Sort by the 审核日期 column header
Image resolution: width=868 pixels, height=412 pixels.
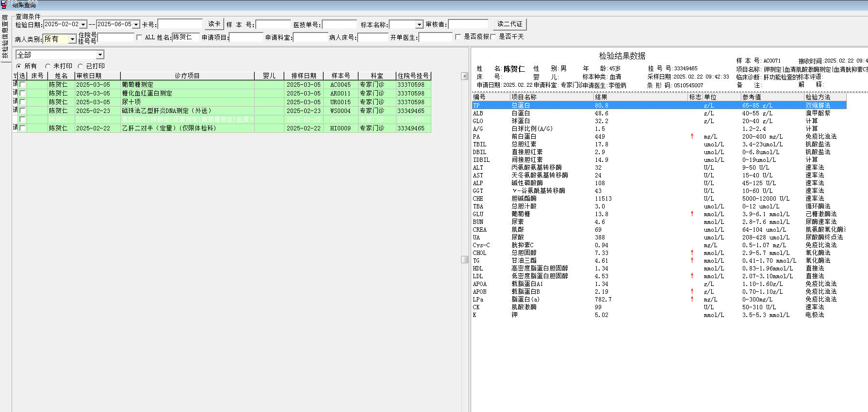[x=98, y=76]
